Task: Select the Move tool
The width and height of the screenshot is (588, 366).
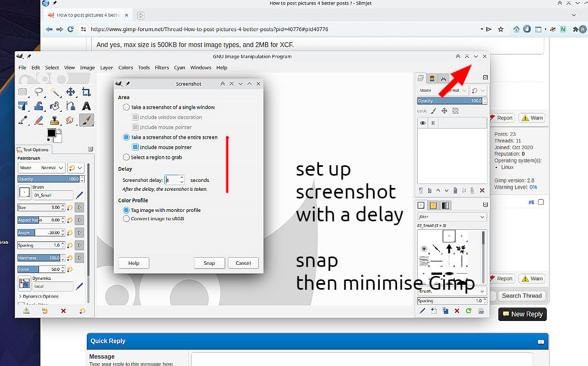Action: point(71,92)
